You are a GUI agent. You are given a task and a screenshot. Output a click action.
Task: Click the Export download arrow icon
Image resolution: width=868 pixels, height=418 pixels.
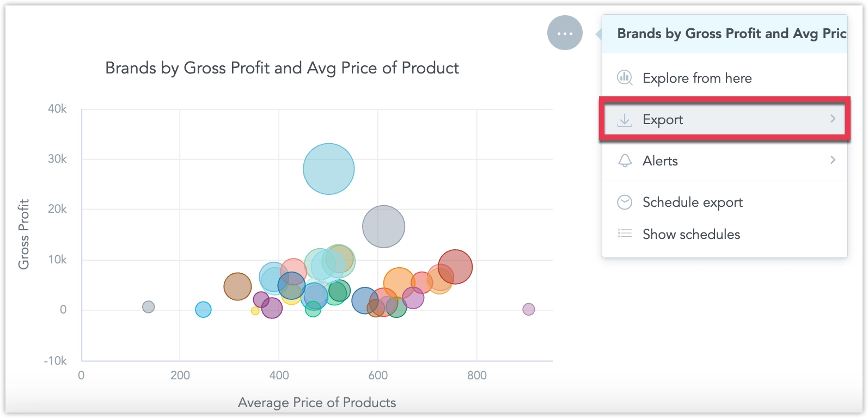click(625, 119)
